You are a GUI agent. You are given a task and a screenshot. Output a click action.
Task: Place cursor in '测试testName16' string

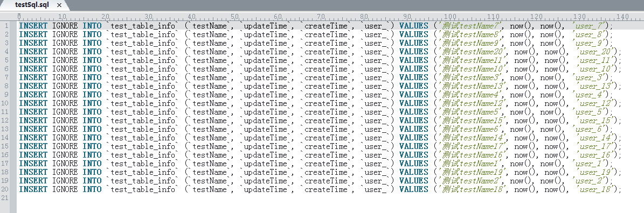[x=472, y=155]
